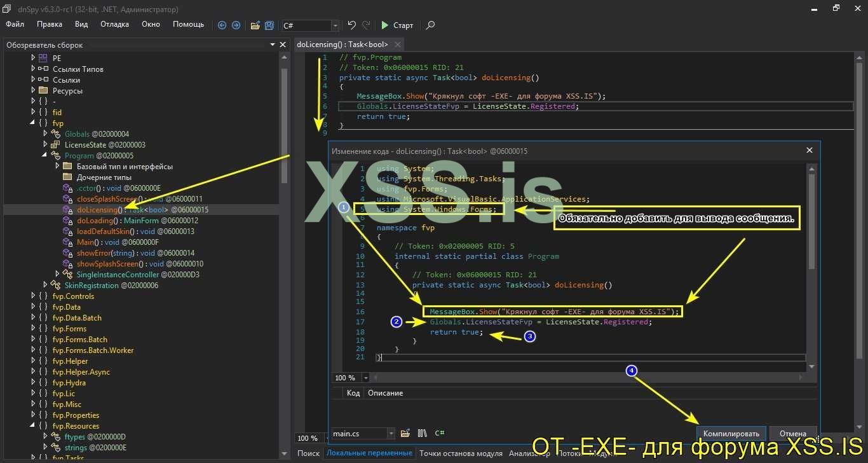Click the ftypes resource class icon
Viewport: 868px width, 463px height.
click(x=55, y=436)
